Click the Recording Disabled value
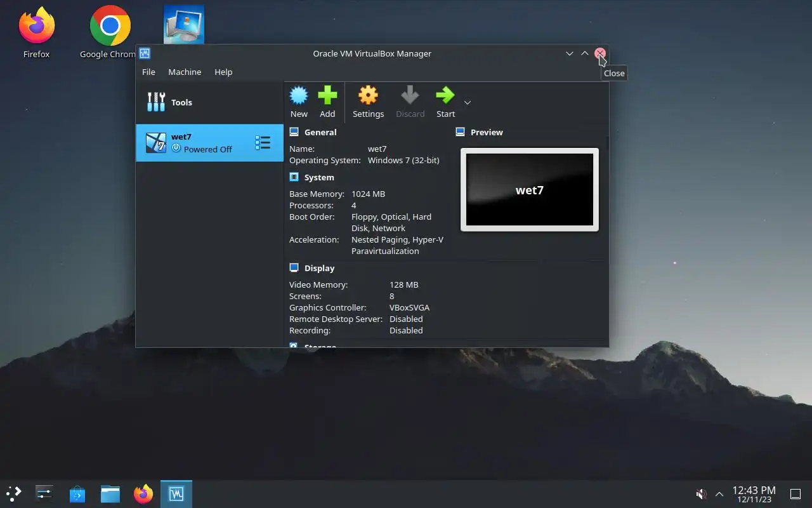The image size is (812, 508). 406,330
